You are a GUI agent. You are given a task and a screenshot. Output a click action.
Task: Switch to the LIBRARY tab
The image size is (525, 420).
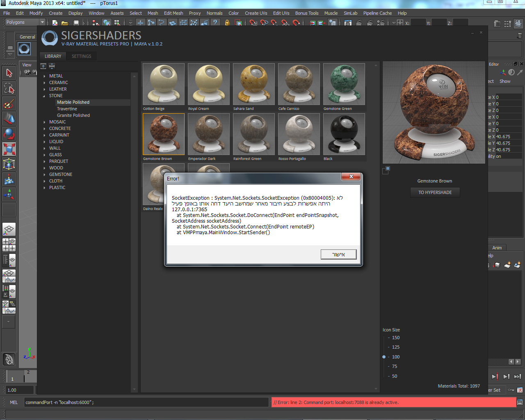(x=53, y=56)
